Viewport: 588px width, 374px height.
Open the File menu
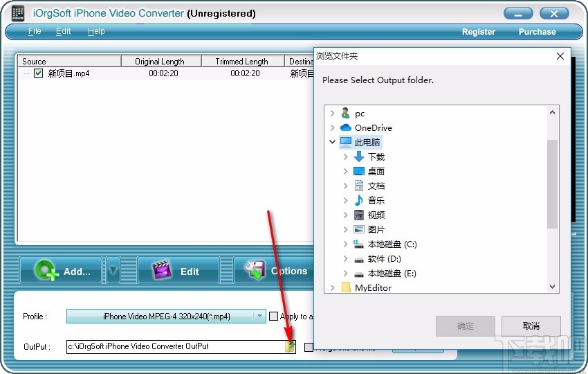[x=35, y=31]
